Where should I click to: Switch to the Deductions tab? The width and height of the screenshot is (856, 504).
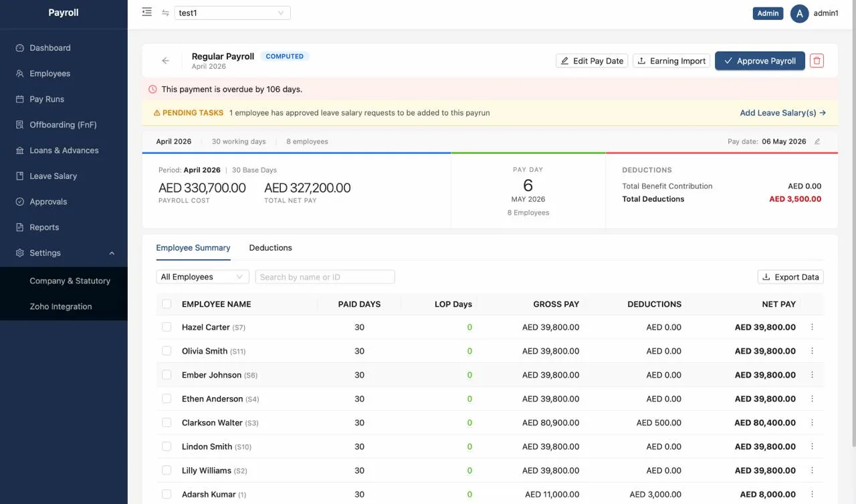click(x=270, y=248)
